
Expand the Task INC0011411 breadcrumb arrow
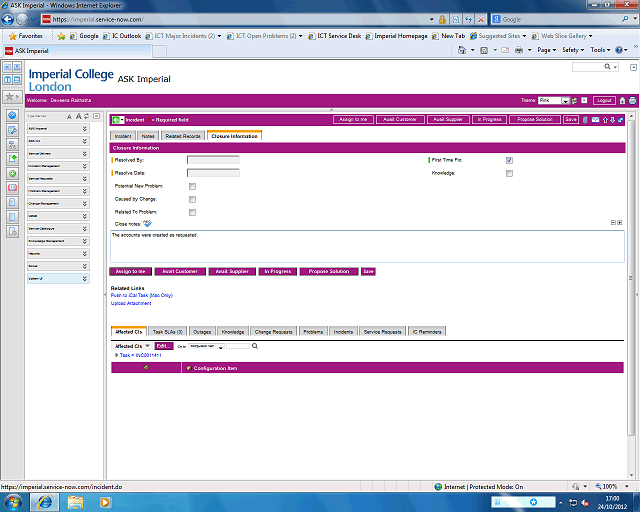pos(117,355)
